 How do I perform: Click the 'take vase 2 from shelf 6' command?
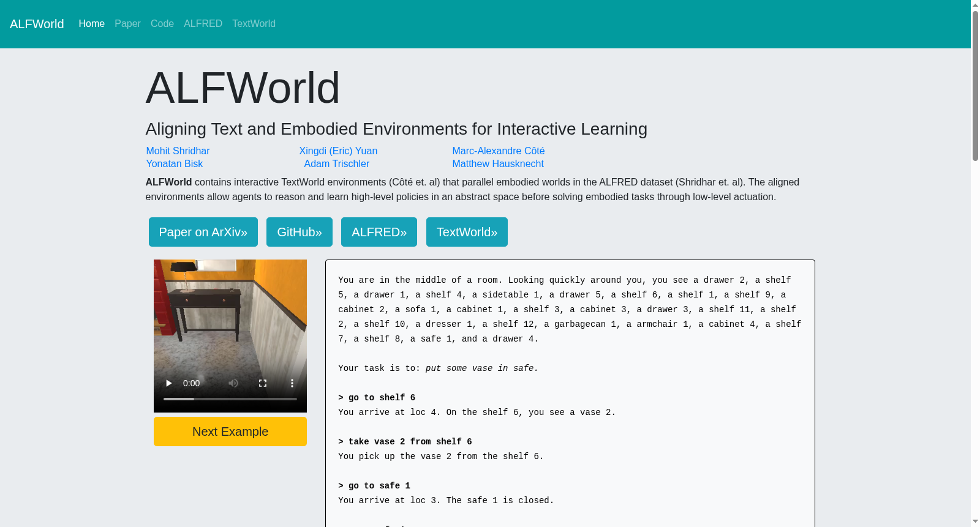click(405, 442)
